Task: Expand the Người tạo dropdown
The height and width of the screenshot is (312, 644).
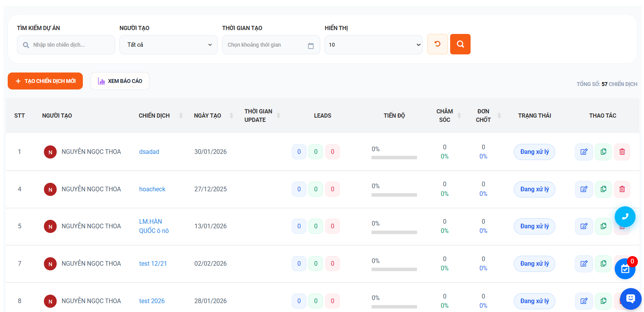Action: pyautogui.click(x=168, y=45)
